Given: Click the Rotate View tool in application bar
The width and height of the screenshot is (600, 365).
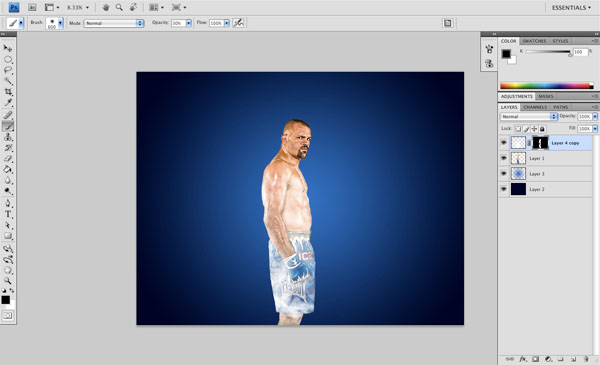Looking at the screenshot, I should point(133,7).
